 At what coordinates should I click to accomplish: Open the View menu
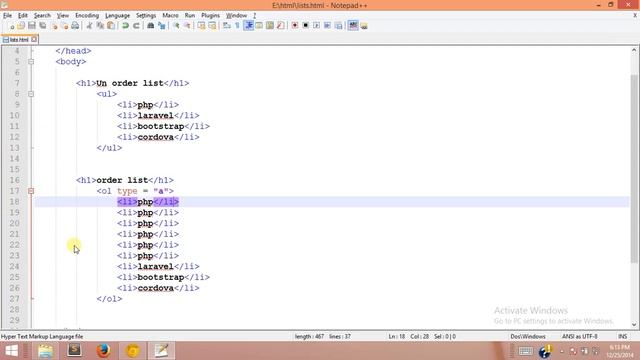point(62,16)
